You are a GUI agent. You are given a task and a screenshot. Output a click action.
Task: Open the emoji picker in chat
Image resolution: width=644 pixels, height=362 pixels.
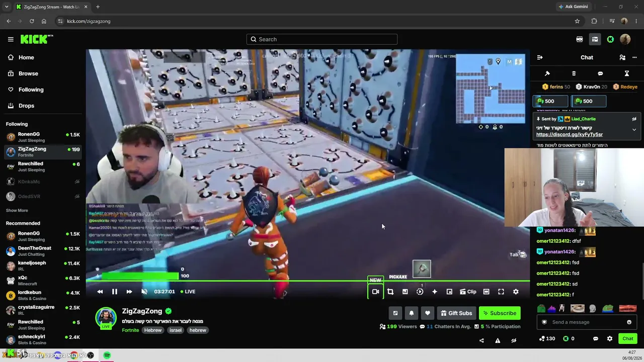[629, 322]
